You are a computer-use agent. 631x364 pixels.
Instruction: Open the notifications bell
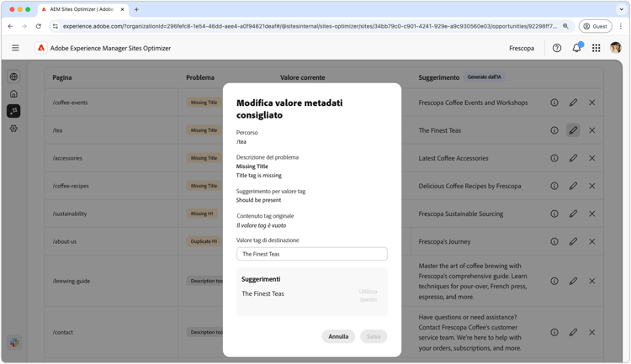click(x=576, y=48)
